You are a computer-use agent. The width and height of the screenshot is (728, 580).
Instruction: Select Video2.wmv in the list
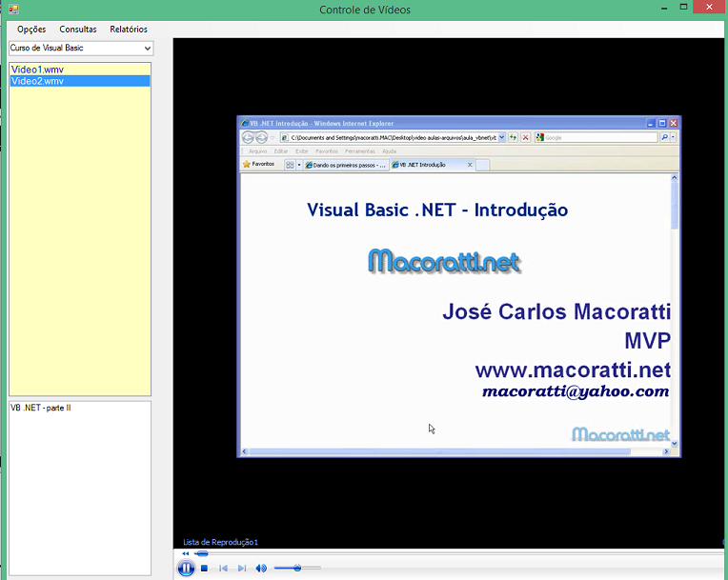pos(80,81)
